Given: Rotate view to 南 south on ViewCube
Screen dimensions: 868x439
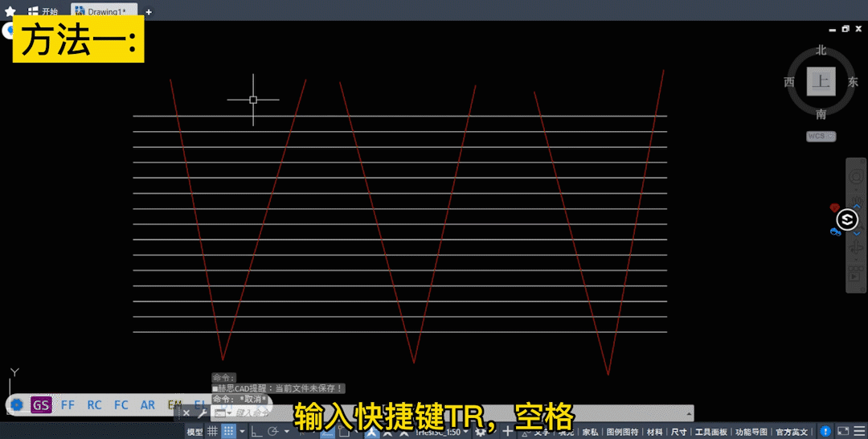Looking at the screenshot, I should click(x=821, y=114).
